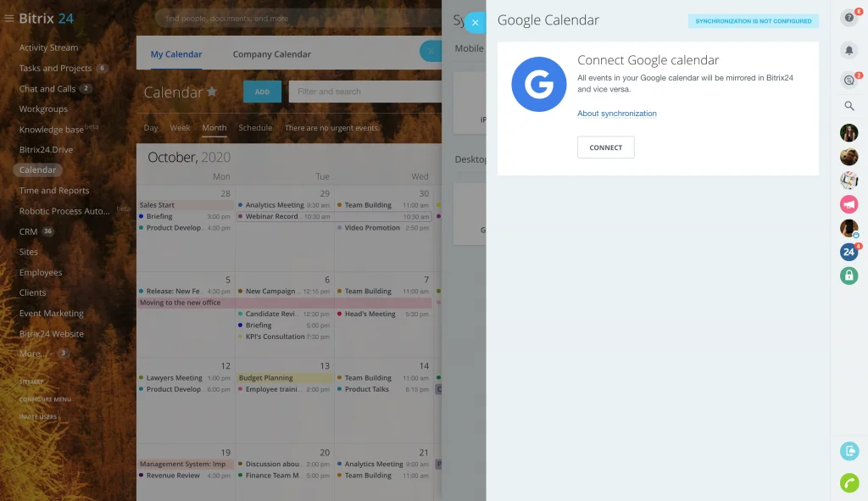Open notifications bell icon
Viewport: 868px width, 501px height.
849,51
